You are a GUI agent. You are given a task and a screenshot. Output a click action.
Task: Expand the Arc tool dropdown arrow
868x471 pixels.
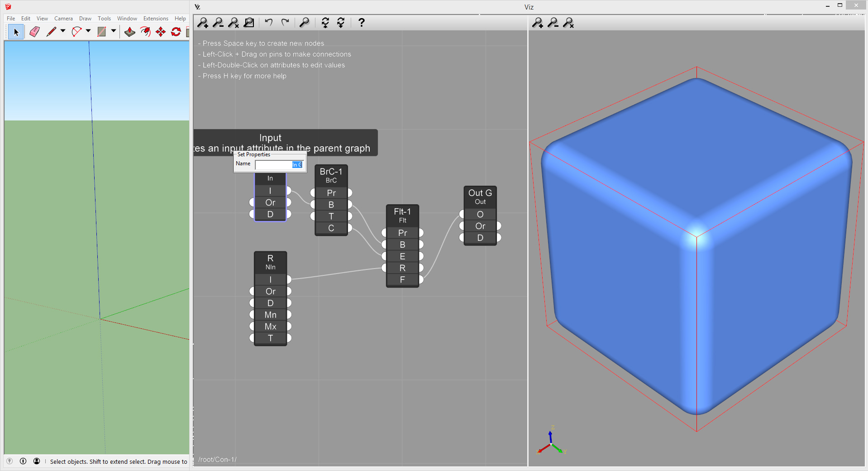click(x=88, y=31)
